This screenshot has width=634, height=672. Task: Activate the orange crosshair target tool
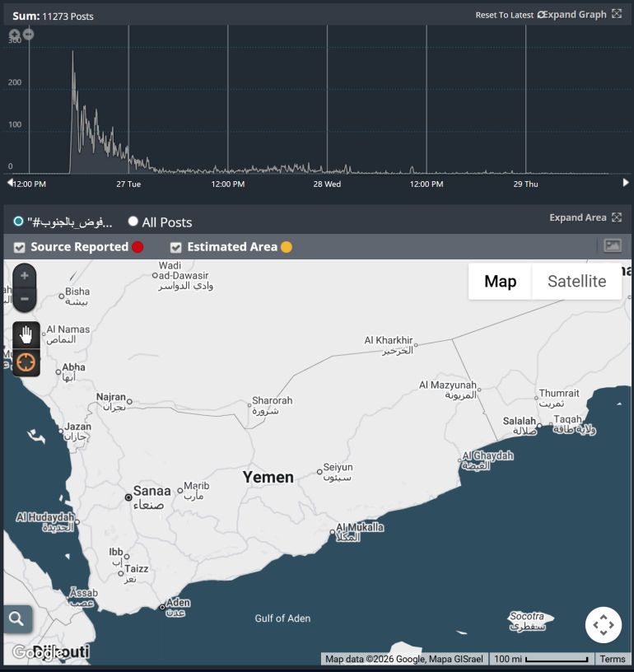26,362
